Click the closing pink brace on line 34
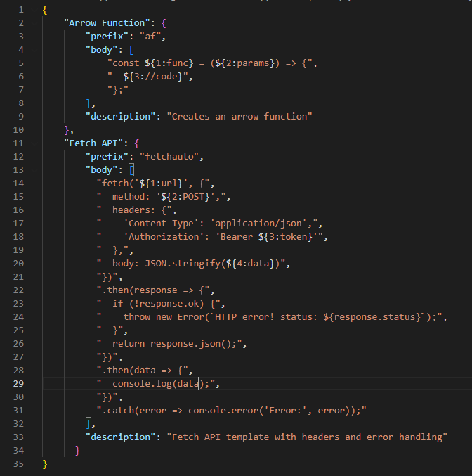Screen dimensions: 472x476 point(77,451)
